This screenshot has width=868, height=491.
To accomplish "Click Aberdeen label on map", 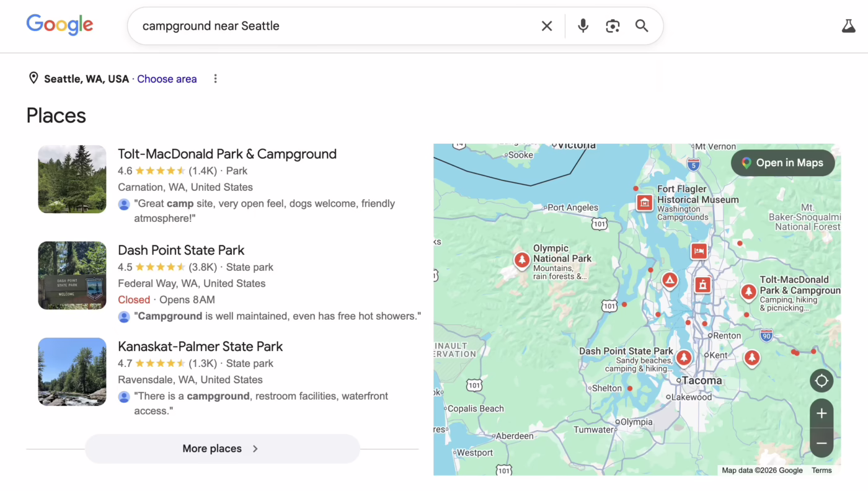I will 515,436.
